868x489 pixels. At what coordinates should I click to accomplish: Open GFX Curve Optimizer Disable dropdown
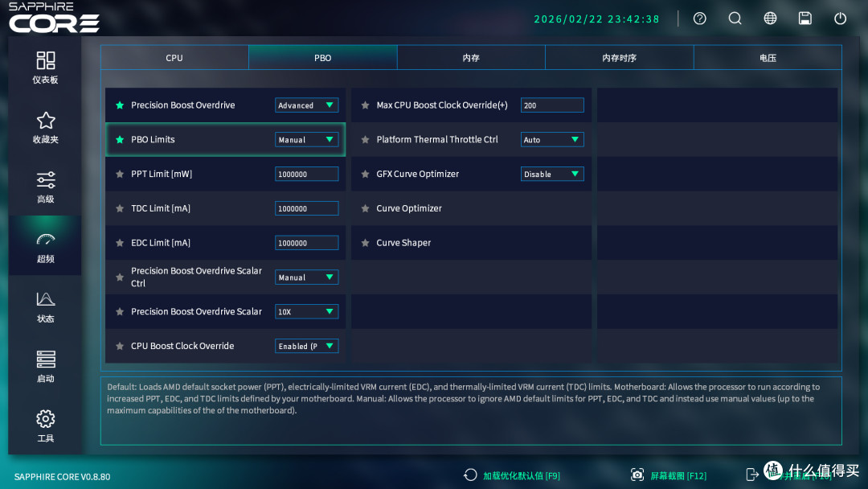click(552, 174)
